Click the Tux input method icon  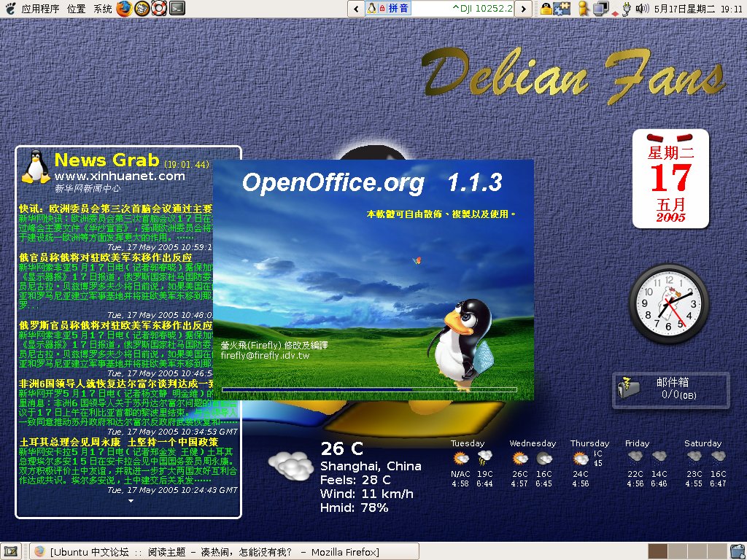click(x=371, y=8)
